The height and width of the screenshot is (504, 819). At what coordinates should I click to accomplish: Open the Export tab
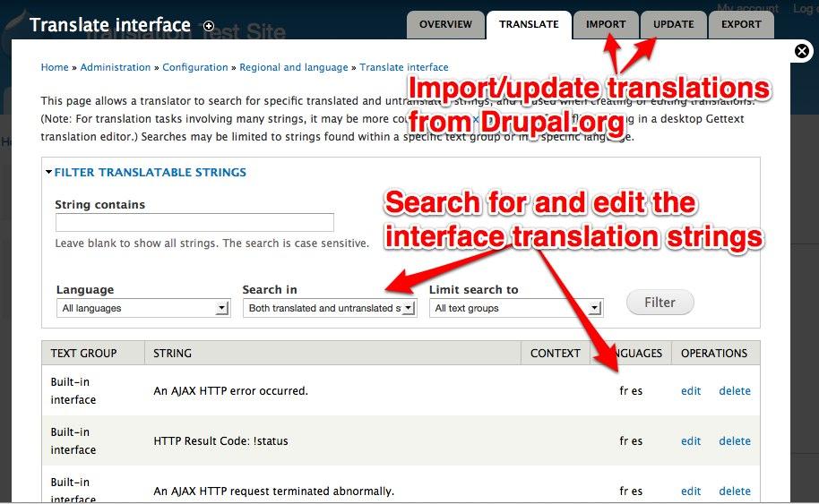pos(741,24)
